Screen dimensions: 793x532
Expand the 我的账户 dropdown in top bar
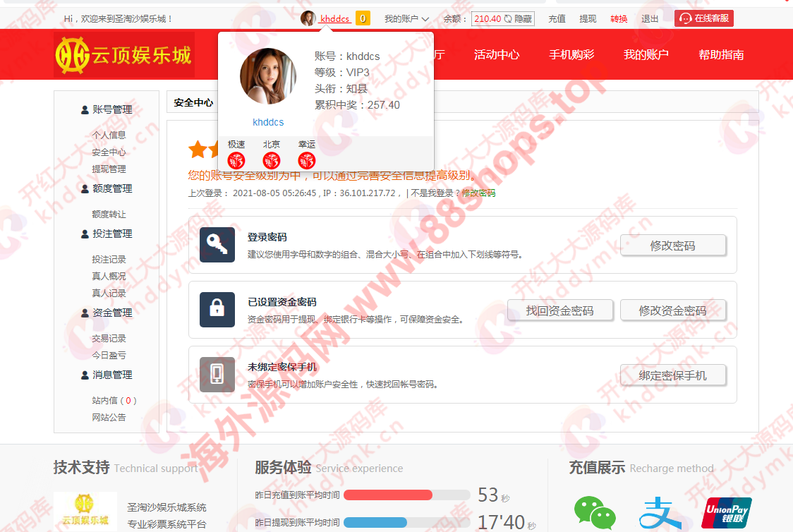click(407, 19)
